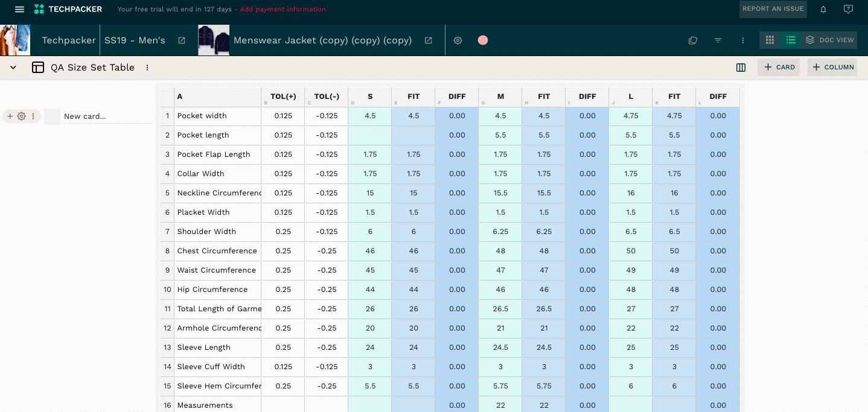Open header more options menu
Screen dimensions: 868x412
click(743, 40)
